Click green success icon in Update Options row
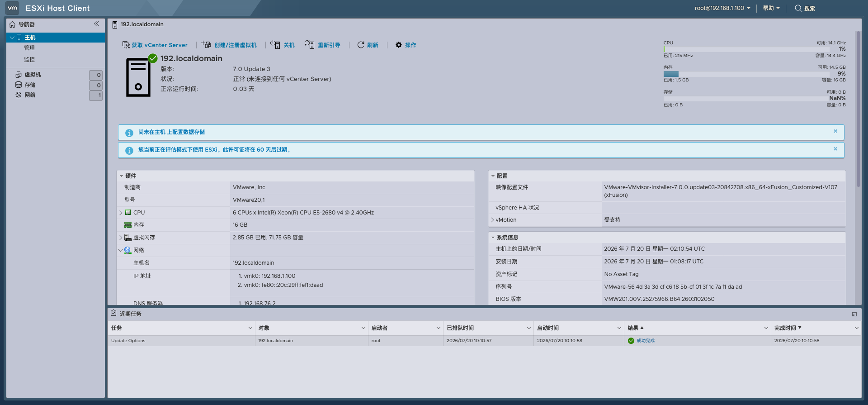The height and width of the screenshot is (405, 868). tap(631, 341)
